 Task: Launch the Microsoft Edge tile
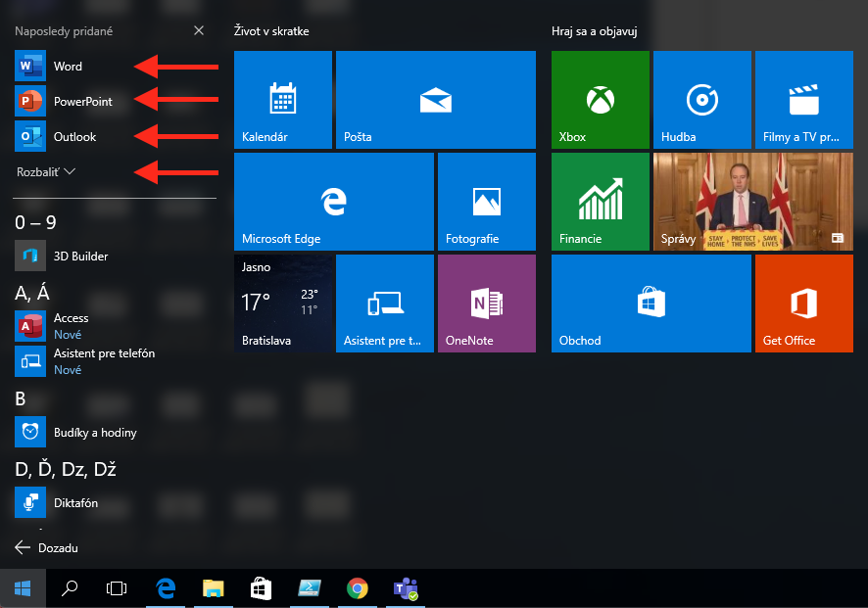pyautogui.click(x=333, y=202)
